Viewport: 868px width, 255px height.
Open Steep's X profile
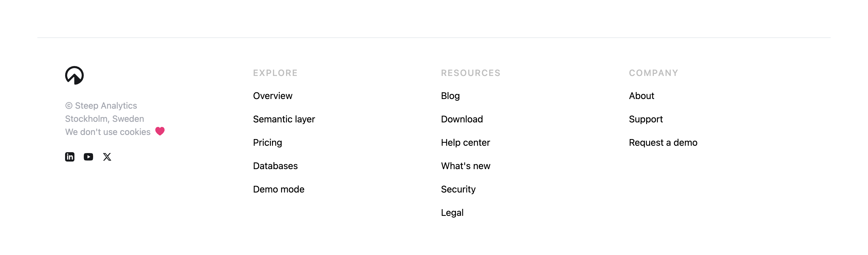107,157
